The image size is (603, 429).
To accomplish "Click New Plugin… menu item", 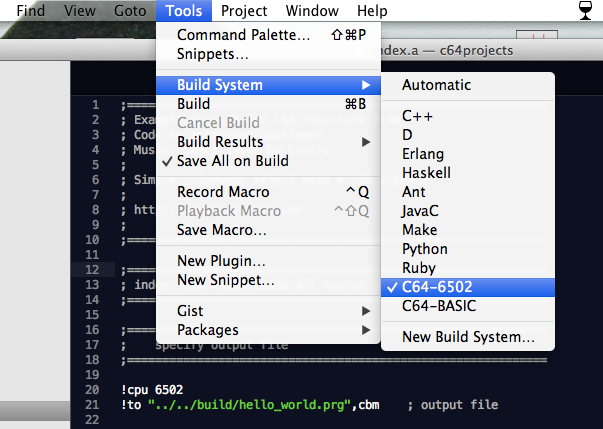I will click(x=268, y=261).
